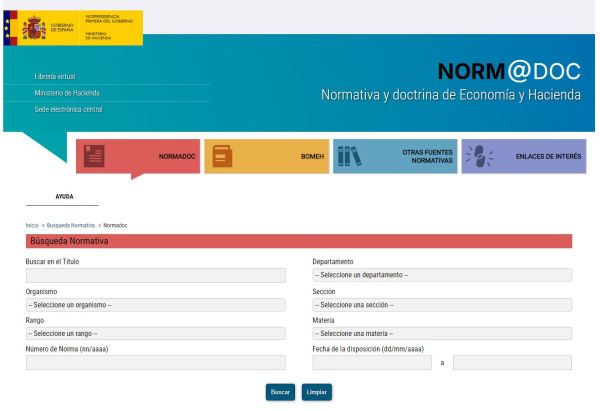This screenshot has height=411, width=600.
Task: Expand the Organismo dropdown
Action: (156, 305)
